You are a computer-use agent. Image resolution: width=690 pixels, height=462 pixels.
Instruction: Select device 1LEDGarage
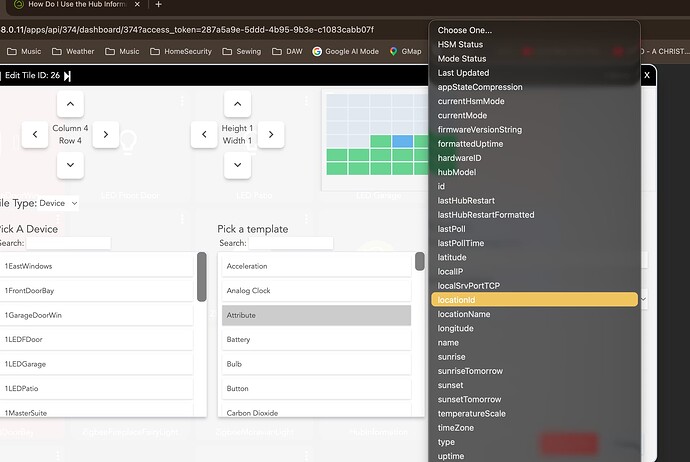point(96,364)
